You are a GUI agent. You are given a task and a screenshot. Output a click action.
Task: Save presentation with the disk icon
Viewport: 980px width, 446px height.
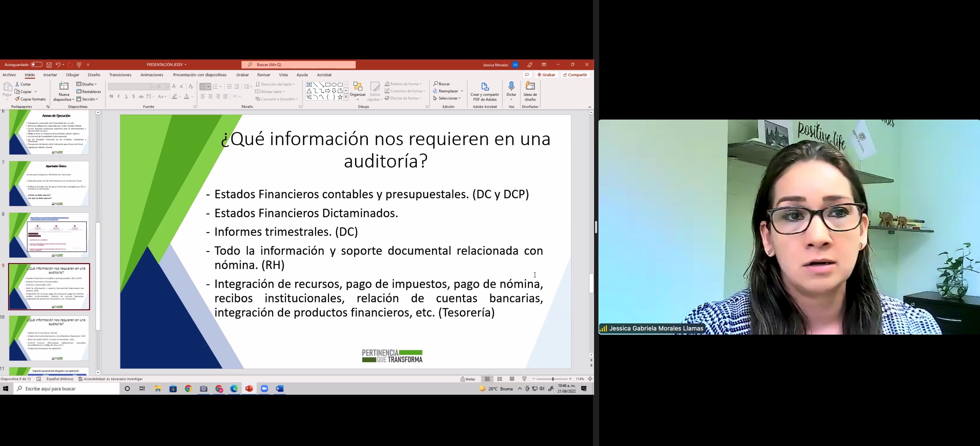pos(49,65)
